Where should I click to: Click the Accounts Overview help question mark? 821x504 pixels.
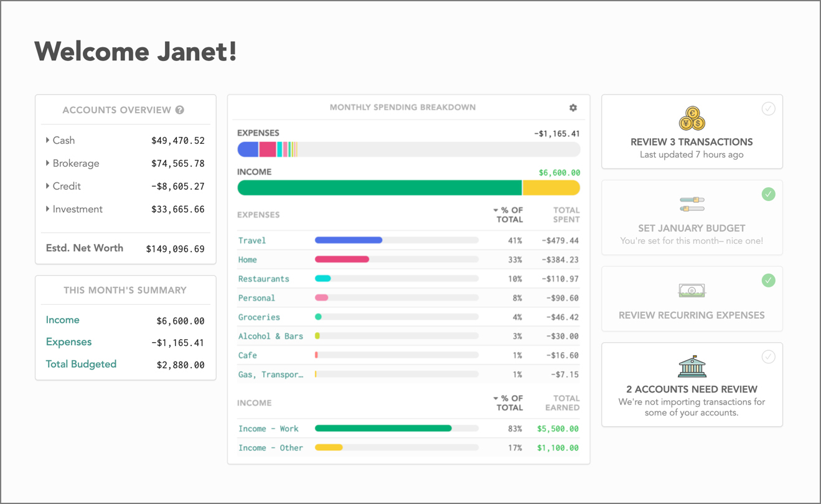180,110
